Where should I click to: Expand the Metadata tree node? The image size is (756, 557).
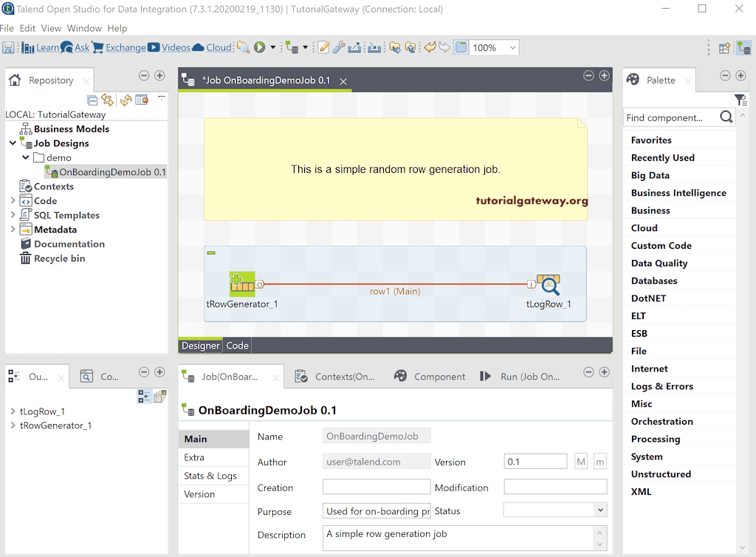[x=13, y=230]
